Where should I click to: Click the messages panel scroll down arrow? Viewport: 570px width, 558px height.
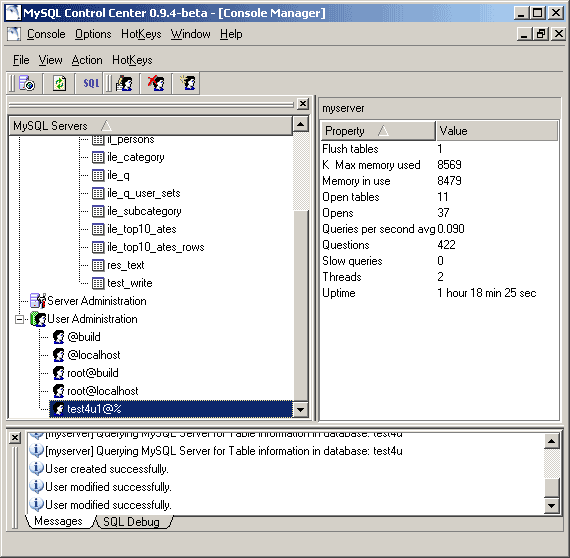(x=551, y=506)
